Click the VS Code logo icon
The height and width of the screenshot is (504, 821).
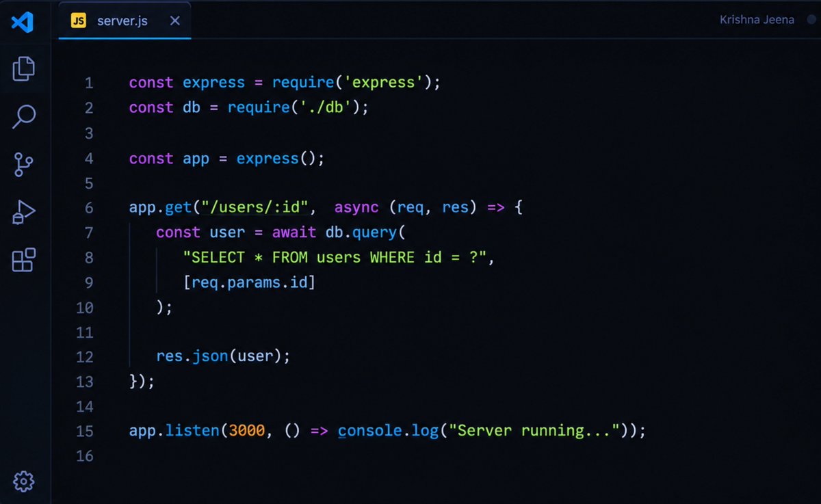coord(23,22)
